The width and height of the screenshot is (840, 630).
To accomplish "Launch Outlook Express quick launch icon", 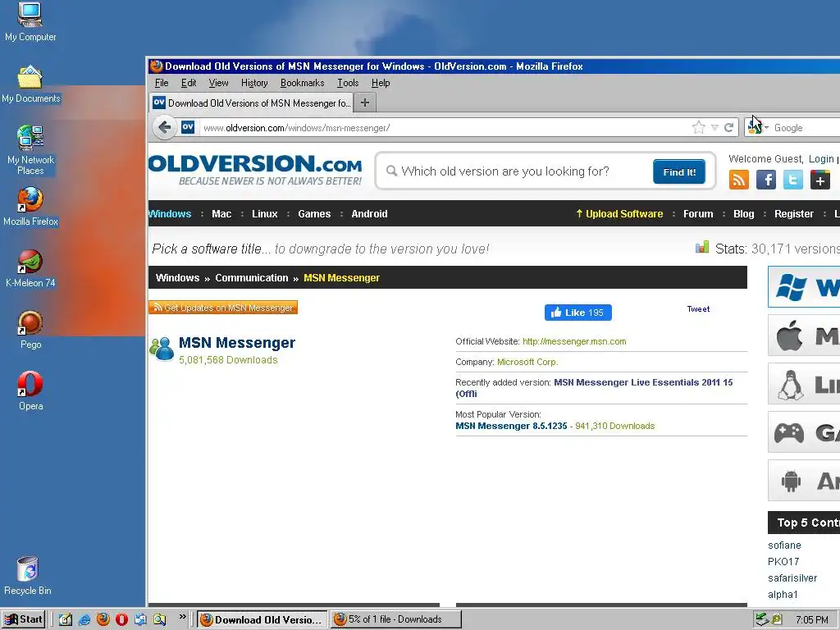I will (x=140, y=619).
